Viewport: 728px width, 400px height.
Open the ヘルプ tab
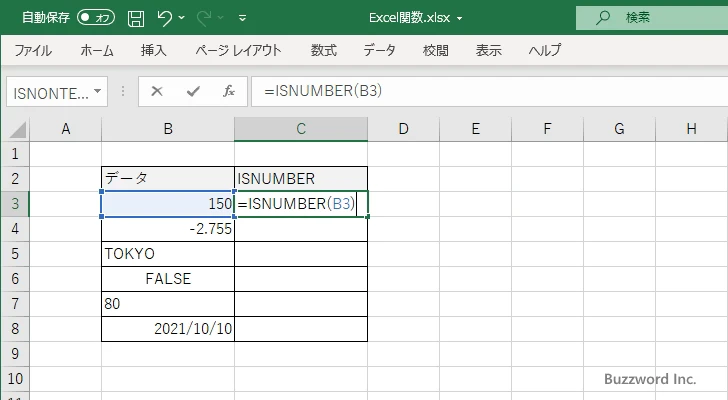545,50
